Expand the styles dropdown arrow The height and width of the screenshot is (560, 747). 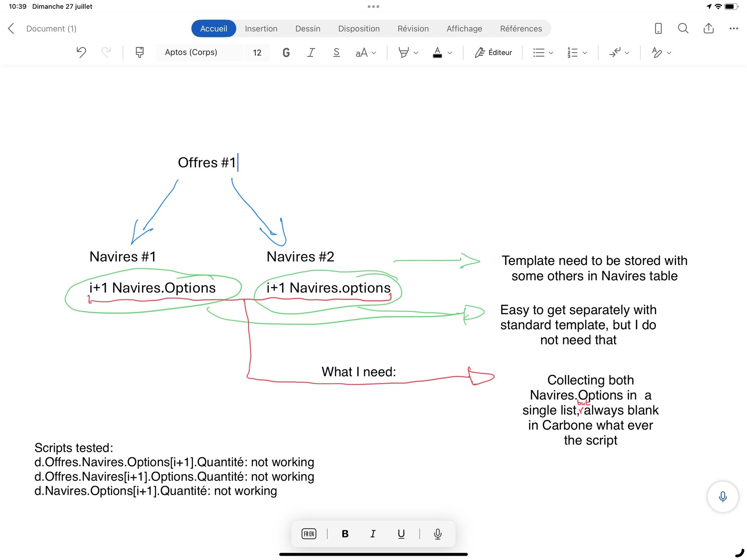[x=669, y=53]
